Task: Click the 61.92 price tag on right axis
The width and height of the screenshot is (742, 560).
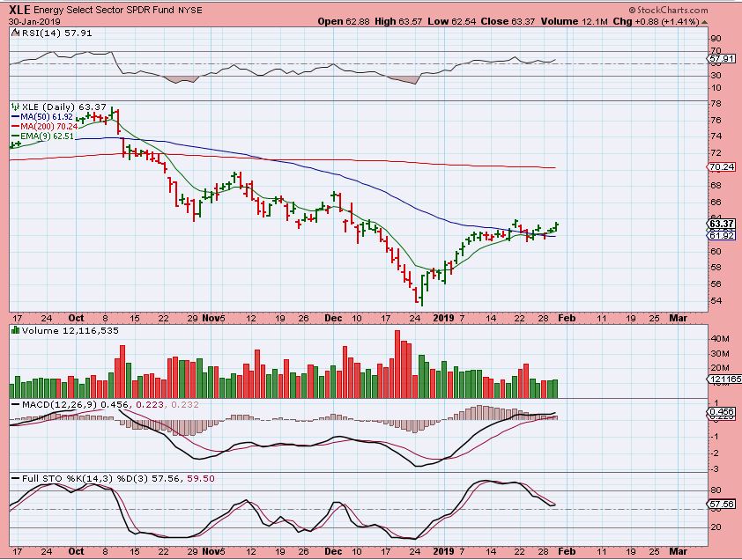Action: pyautogui.click(x=721, y=236)
